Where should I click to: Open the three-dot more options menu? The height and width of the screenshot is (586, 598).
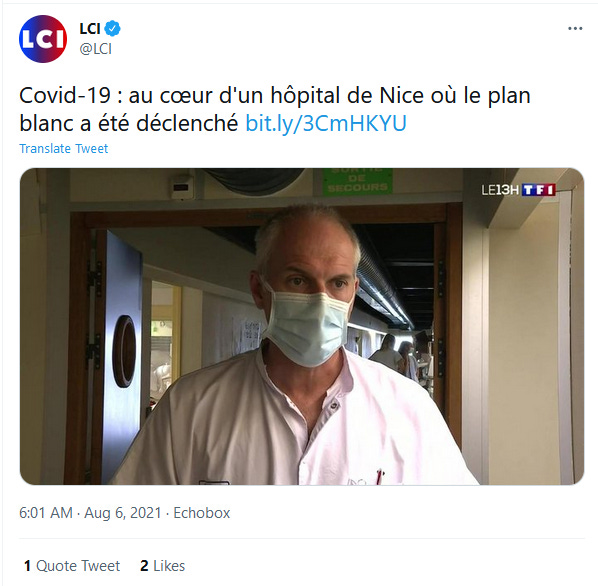[575, 29]
